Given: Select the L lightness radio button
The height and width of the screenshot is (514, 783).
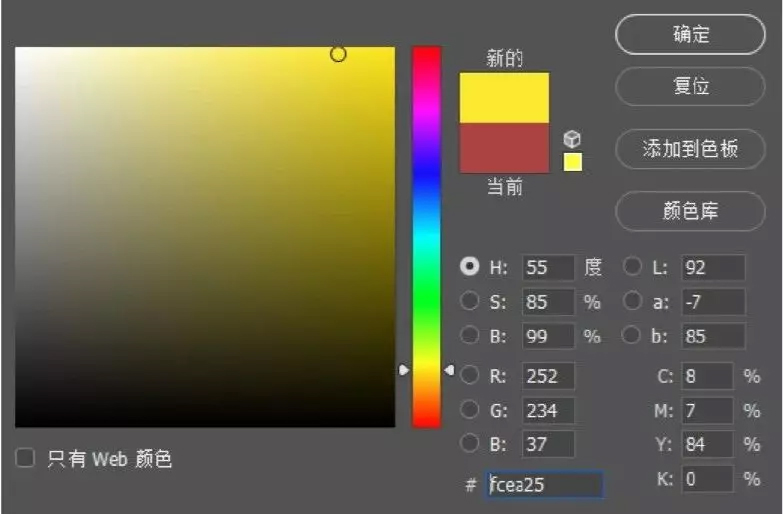Looking at the screenshot, I should click(633, 267).
